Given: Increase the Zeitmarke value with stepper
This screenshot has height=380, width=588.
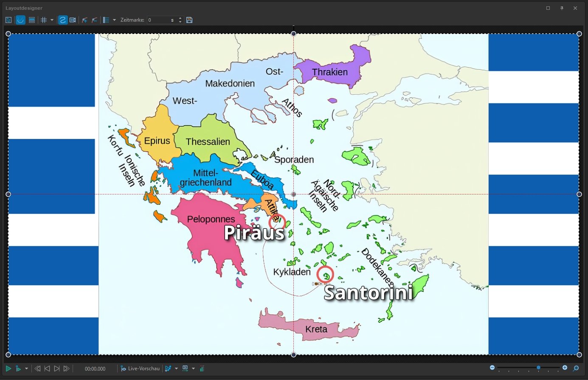Looking at the screenshot, I should 180,18.
